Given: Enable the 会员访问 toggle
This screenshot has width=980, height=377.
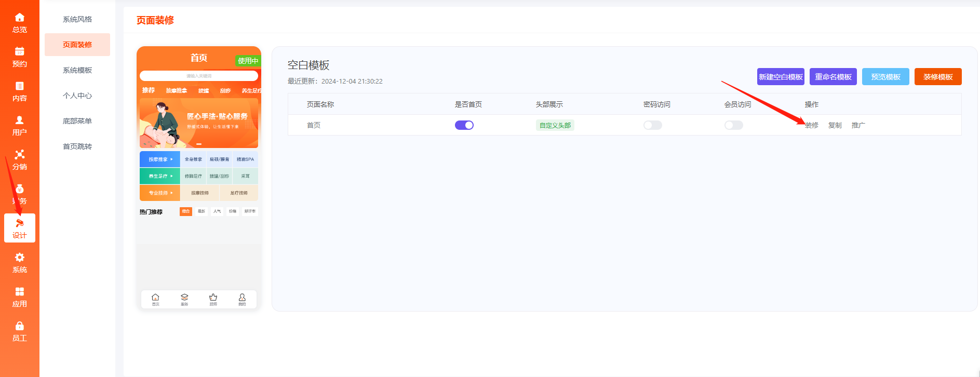Looking at the screenshot, I should tap(733, 125).
